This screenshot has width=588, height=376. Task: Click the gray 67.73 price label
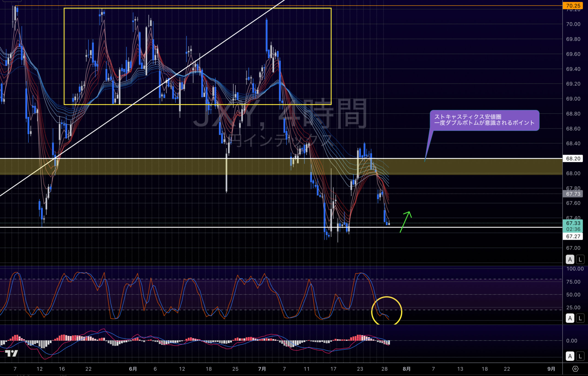[573, 194]
